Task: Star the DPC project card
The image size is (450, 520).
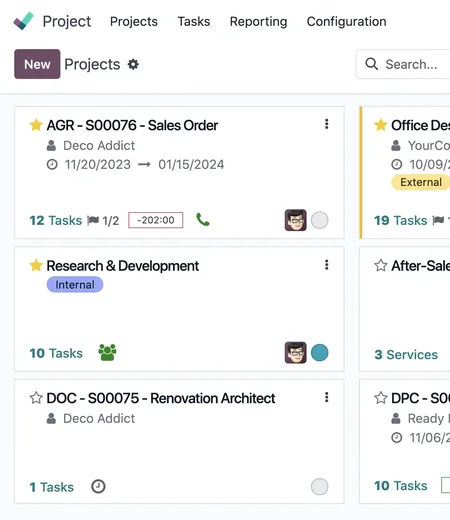Action: coord(381,398)
